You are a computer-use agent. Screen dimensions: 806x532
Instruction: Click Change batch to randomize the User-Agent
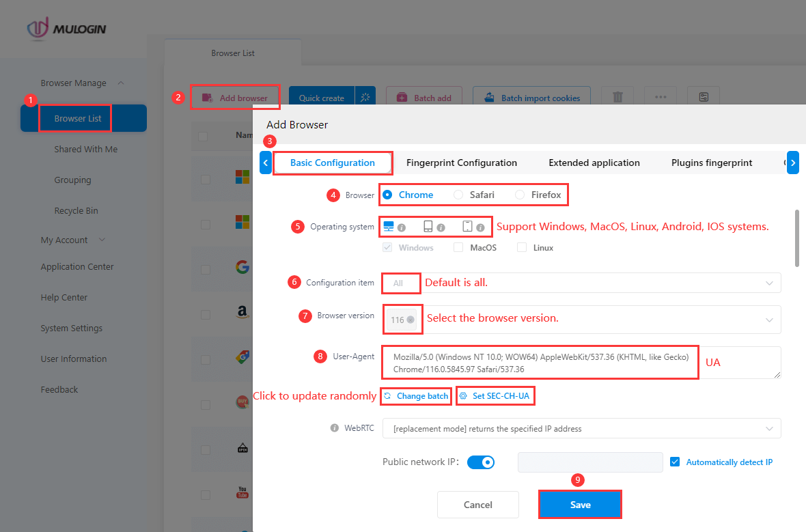[x=415, y=396]
